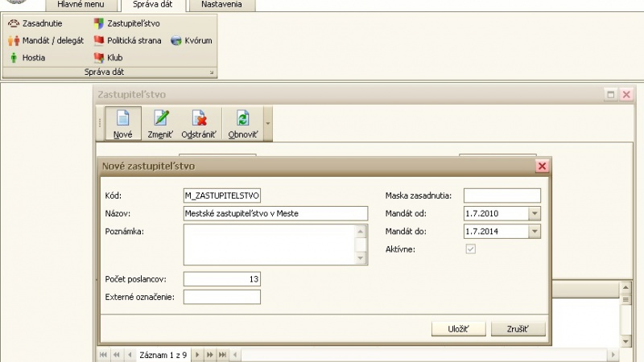Screen dimensions: 644x362
Task: Select the Hostia icon
Action: point(14,58)
